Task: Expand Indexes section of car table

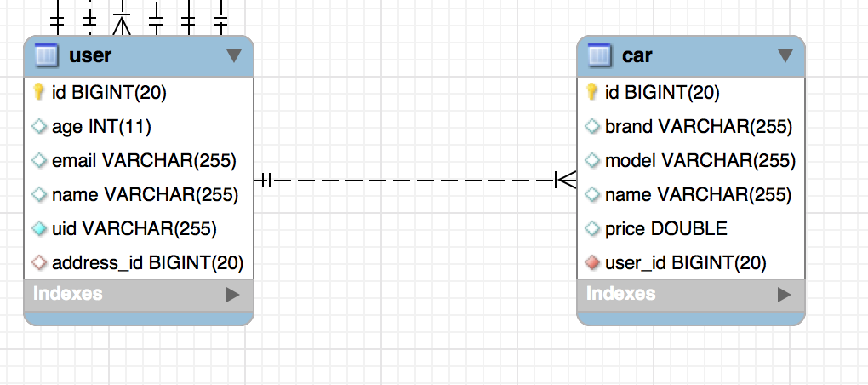Action: click(x=785, y=295)
